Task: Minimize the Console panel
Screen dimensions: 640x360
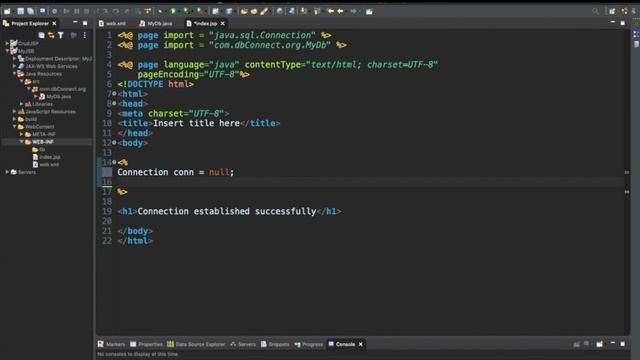Action: coord(613,344)
